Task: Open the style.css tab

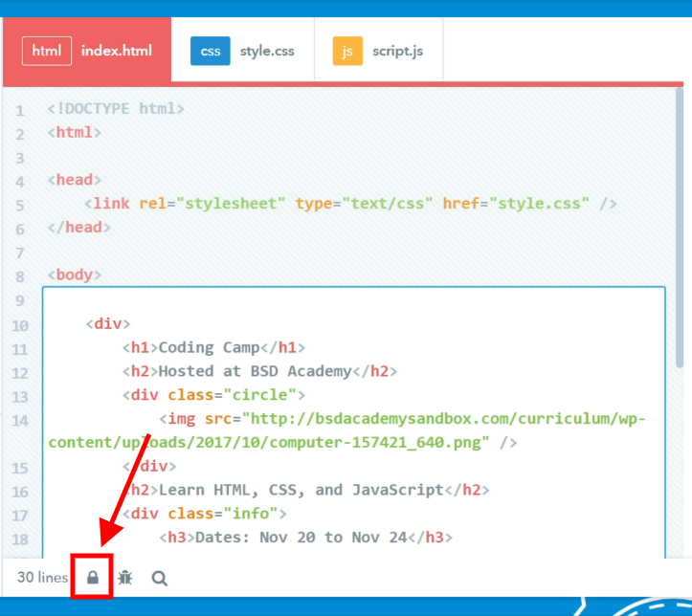Action: (243, 51)
